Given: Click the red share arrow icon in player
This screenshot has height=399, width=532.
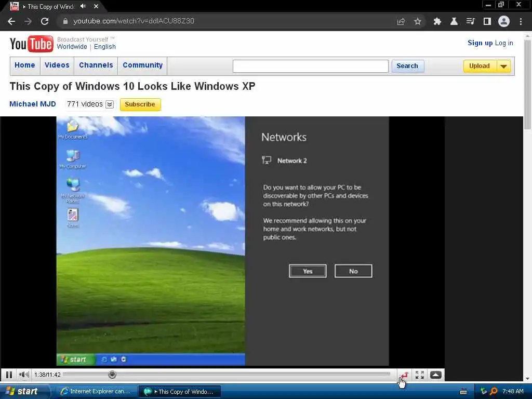Looking at the screenshot, I should pyautogui.click(x=404, y=375).
